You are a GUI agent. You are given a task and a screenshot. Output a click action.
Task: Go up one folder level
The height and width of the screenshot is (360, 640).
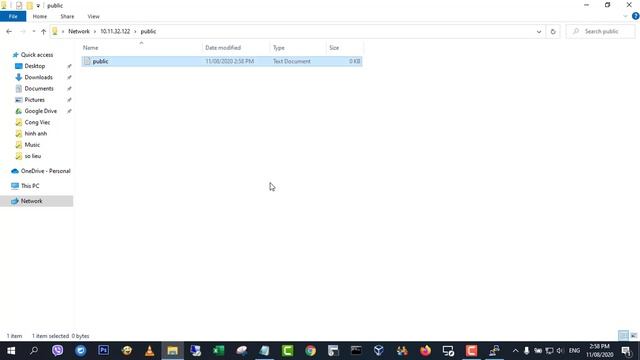click(x=43, y=31)
